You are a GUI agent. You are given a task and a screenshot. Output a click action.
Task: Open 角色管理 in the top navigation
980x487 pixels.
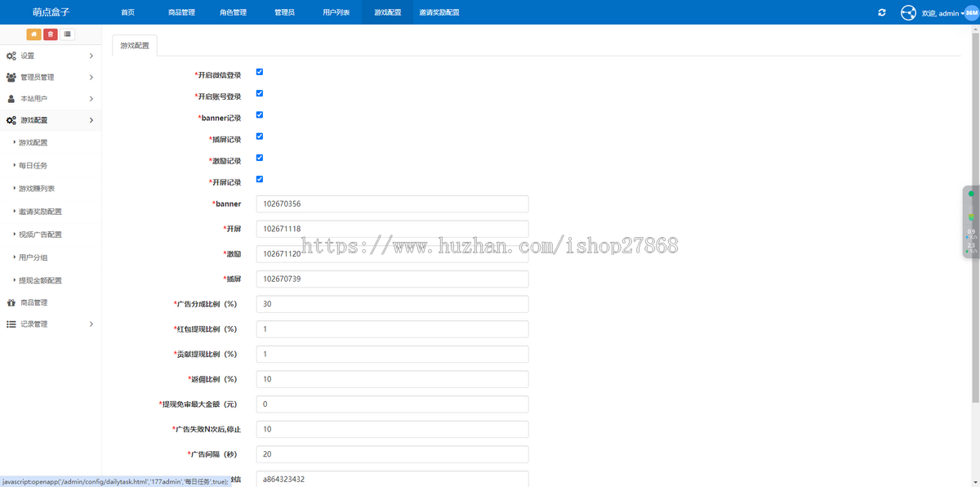(x=233, y=12)
